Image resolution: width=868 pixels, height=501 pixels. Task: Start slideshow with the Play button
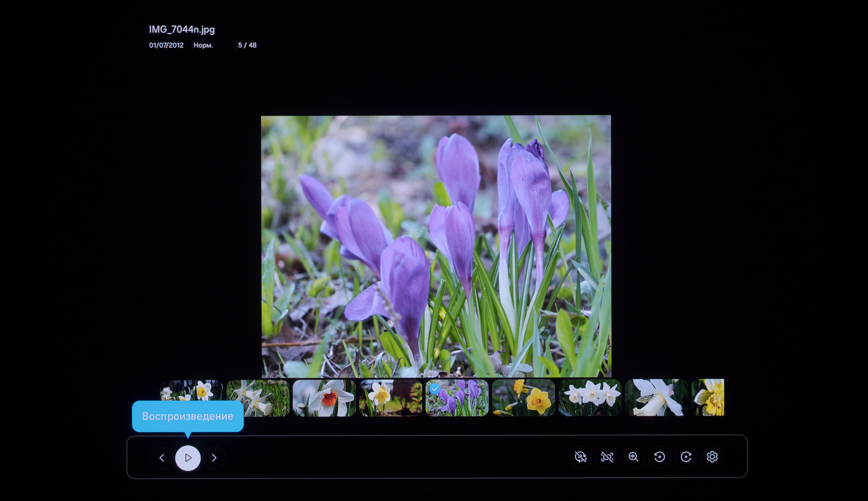click(x=188, y=458)
